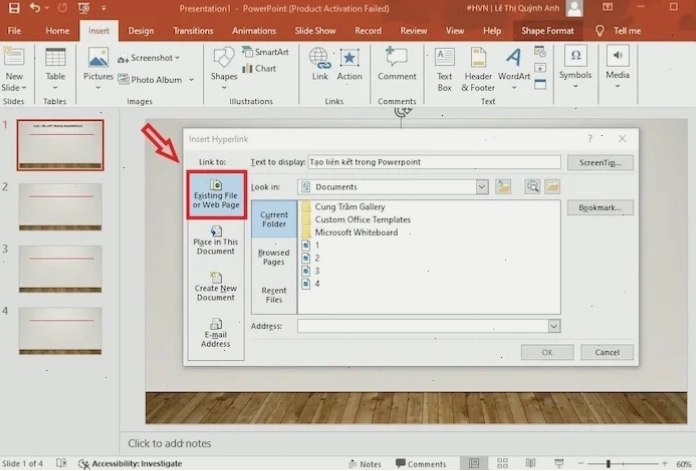Add a new Comment
Screen dimensions: 696x471
397,65
